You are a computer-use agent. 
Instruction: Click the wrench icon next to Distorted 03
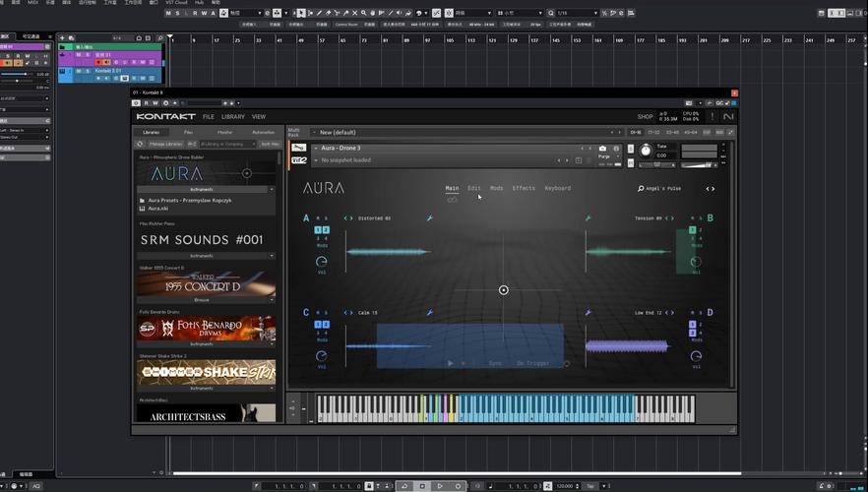tap(429, 218)
